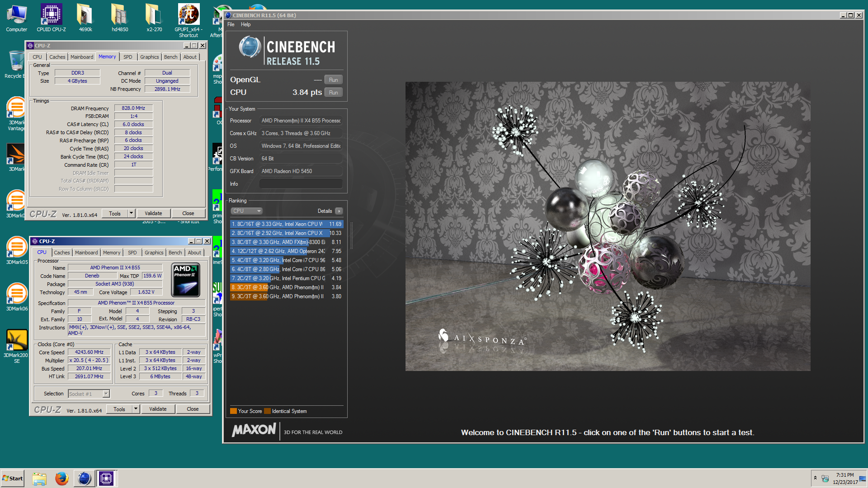Open Bench tab in lower CPU-Z
Image resolution: width=868 pixels, height=488 pixels.
[175, 253]
